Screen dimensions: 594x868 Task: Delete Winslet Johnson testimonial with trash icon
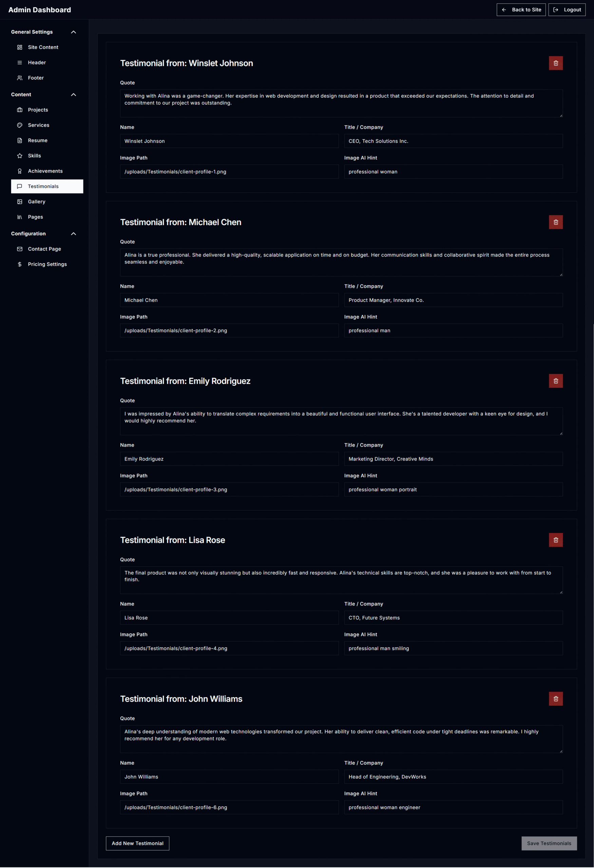coord(556,63)
